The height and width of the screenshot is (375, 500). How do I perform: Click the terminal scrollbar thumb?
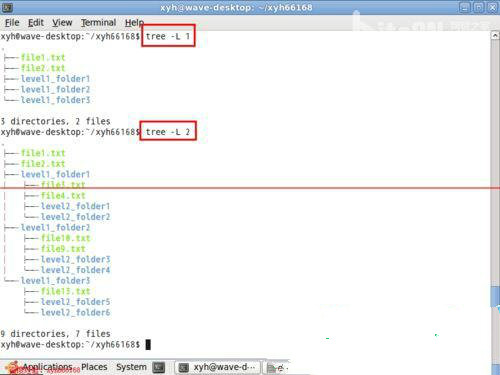tap(495, 296)
